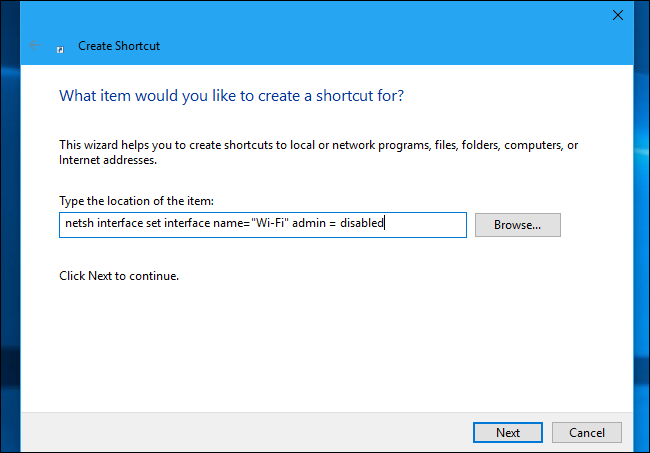Screen dimensions: 650x453
Task: Click the desktop wallpaper left of the dialog
Action: (x=9, y=250)
